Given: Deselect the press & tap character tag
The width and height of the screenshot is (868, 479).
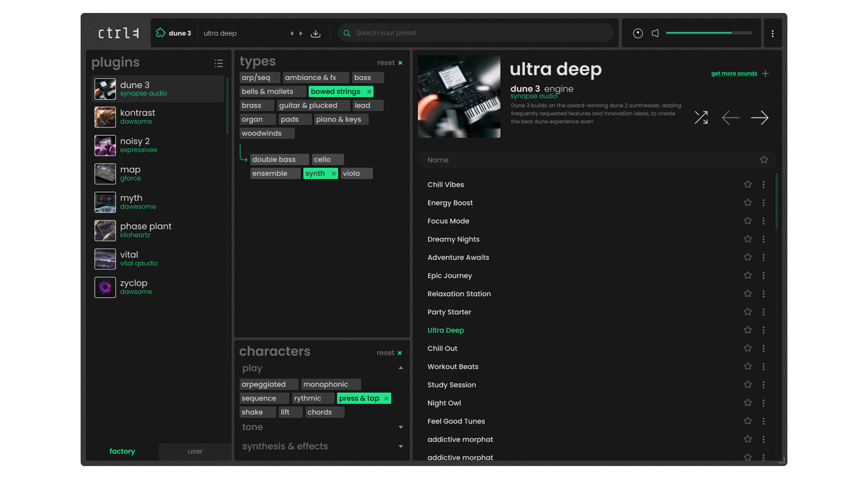Looking at the screenshot, I should (386, 398).
